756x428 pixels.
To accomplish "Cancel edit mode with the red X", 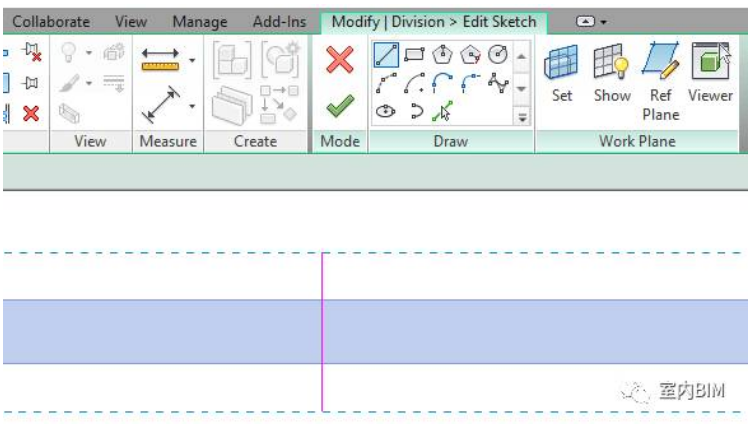I will [340, 60].
